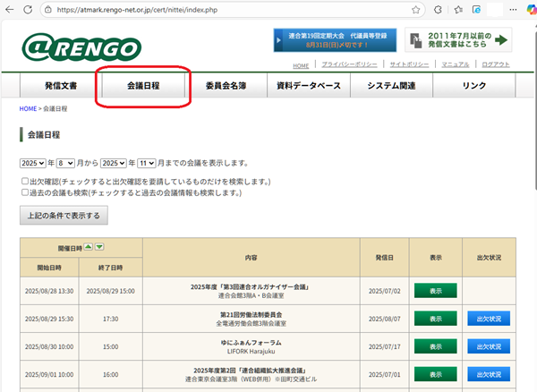The height and width of the screenshot is (392, 537).
Task: Select the text LIFORK Harajuku
Action: pos(251,352)
